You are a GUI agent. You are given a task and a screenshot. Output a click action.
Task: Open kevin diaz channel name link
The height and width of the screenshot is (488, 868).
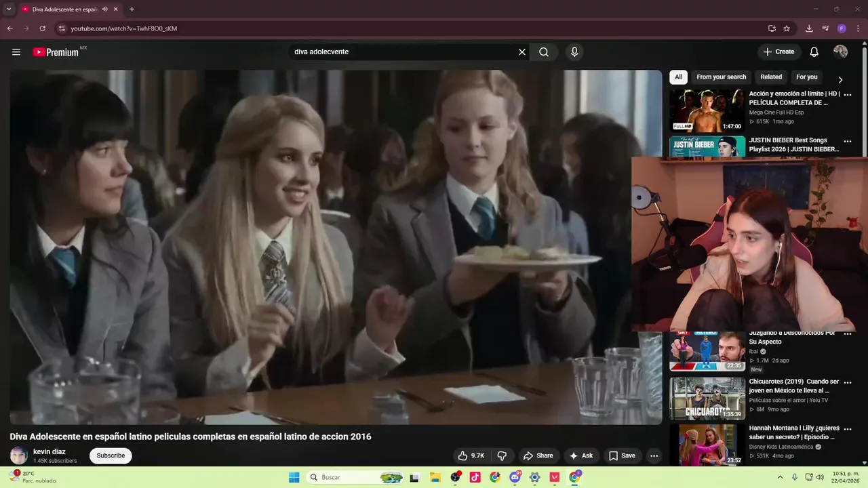(x=50, y=451)
